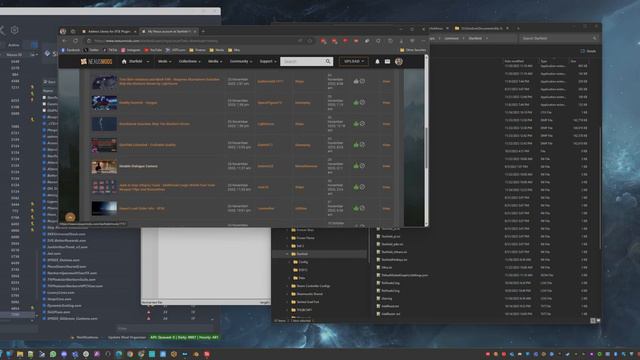Viewport: 640px width, 360px height.
Task: Open WhatsApp from the taskbar
Action: click(53, 354)
